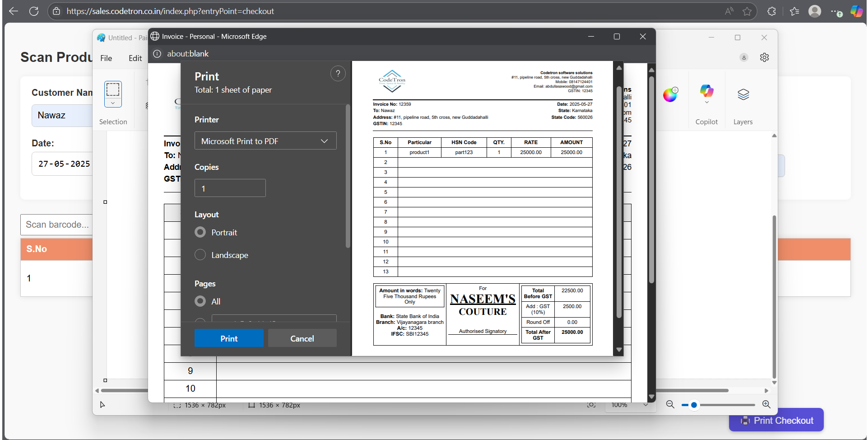Add page to favorites star

747,11
